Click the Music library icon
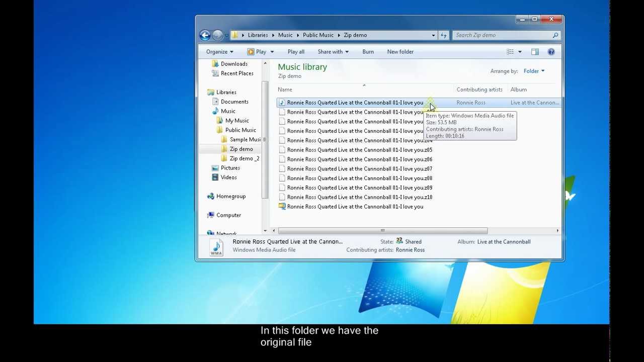 pyautogui.click(x=215, y=111)
